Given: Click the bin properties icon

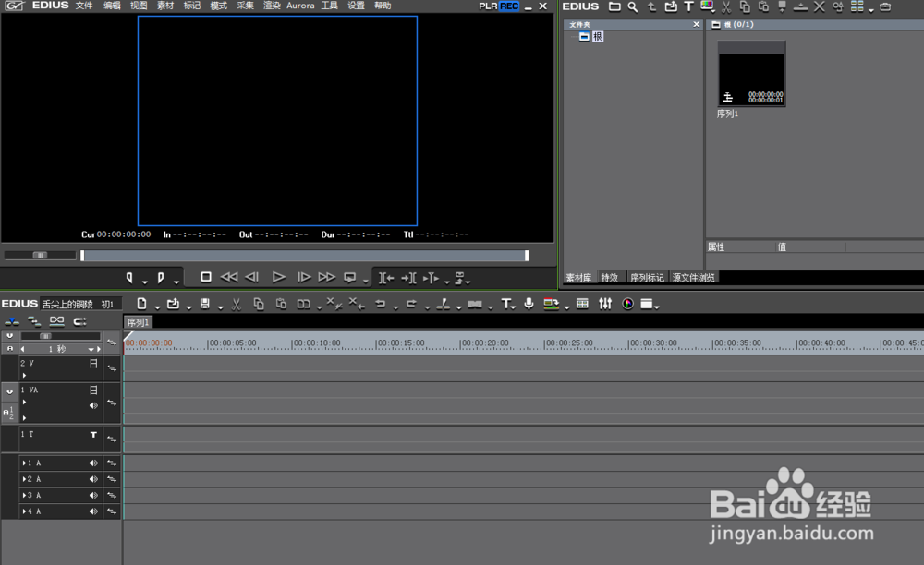Looking at the screenshot, I should (x=838, y=6).
